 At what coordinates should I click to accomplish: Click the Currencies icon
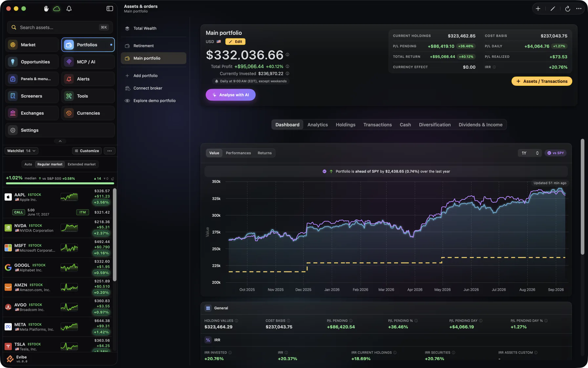(x=69, y=113)
